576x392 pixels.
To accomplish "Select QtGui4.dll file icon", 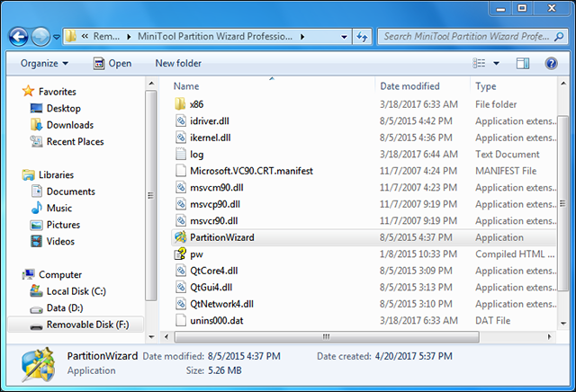I will tap(180, 287).
